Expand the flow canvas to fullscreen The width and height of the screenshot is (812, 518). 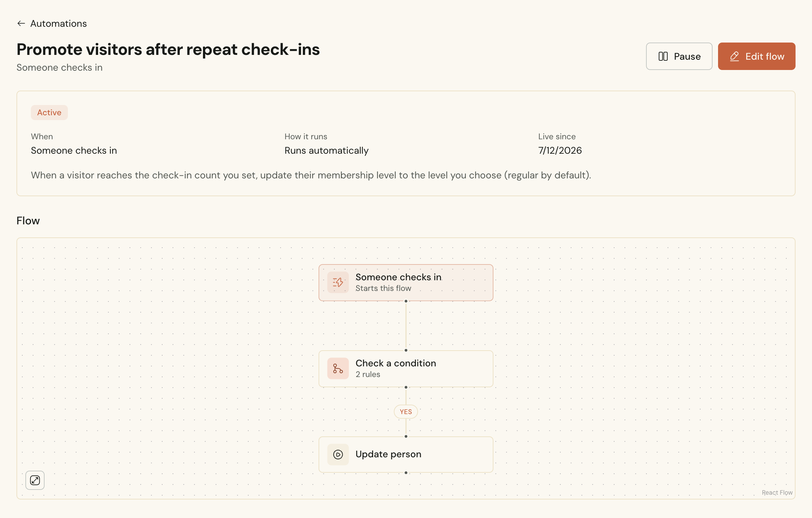[35, 480]
